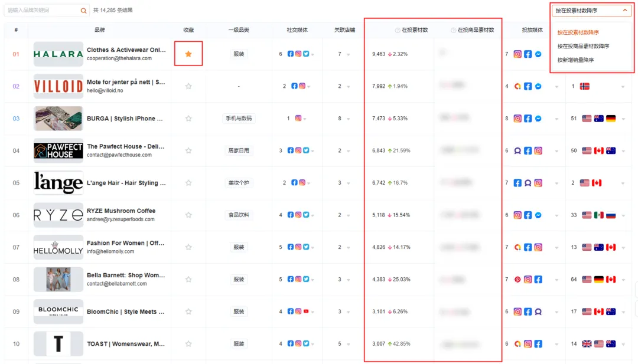Click Instagram social icon in BURGA row

click(298, 118)
